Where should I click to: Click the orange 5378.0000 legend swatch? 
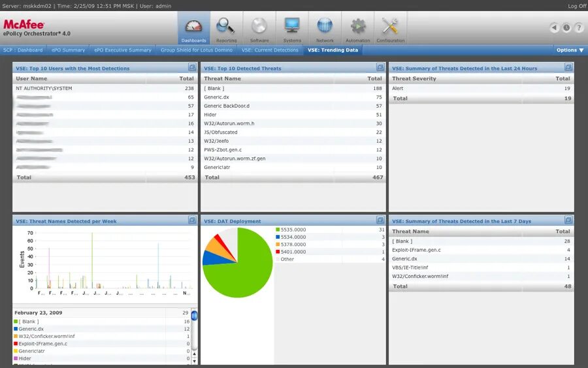[x=278, y=245]
